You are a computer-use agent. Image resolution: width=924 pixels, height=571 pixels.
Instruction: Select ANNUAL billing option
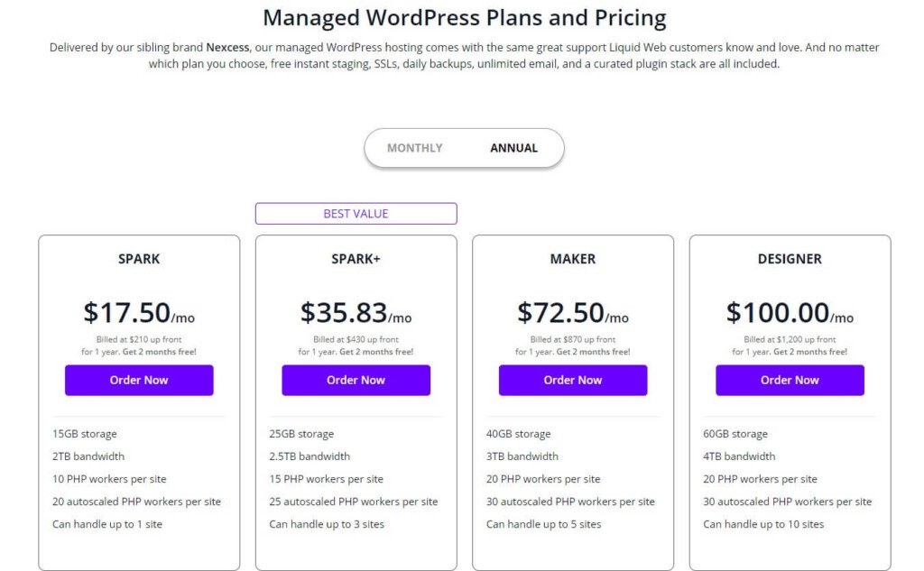[513, 148]
